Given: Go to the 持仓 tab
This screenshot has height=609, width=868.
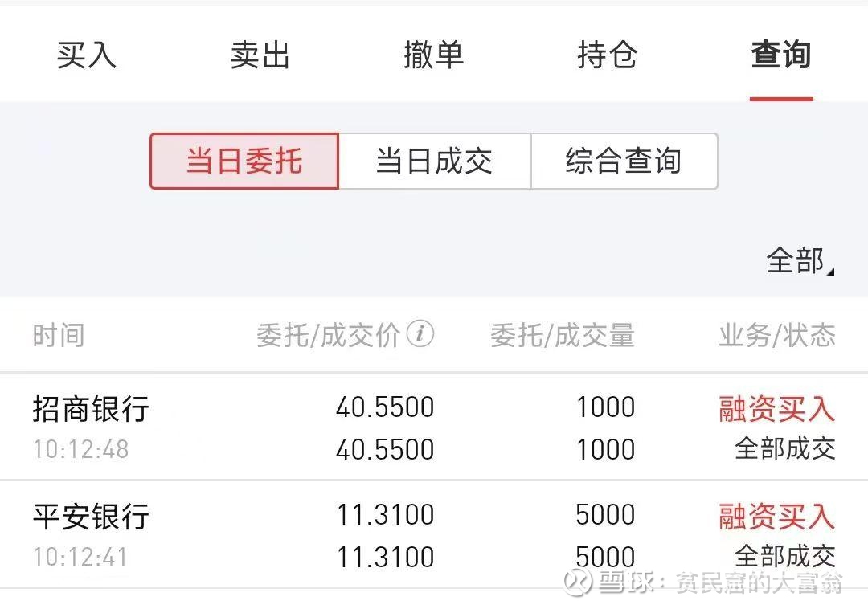Looking at the screenshot, I should tap(607, 55).
